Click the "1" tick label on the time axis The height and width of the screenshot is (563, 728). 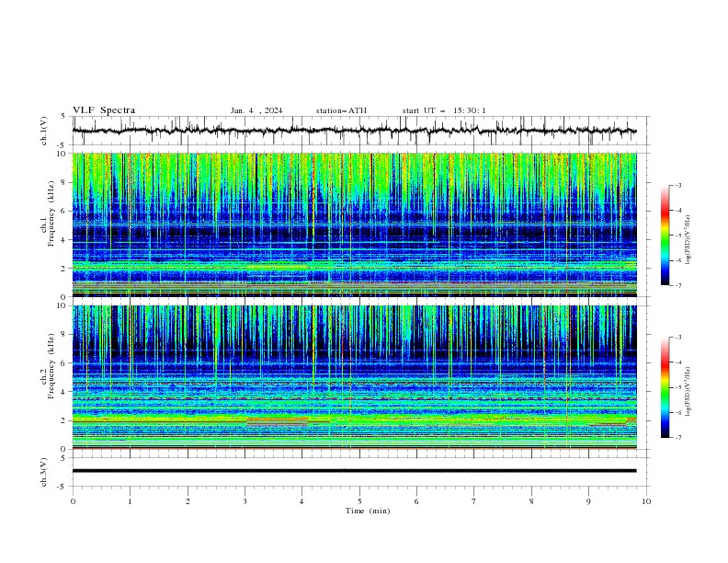pyautogui.click(x=130, y=501)
